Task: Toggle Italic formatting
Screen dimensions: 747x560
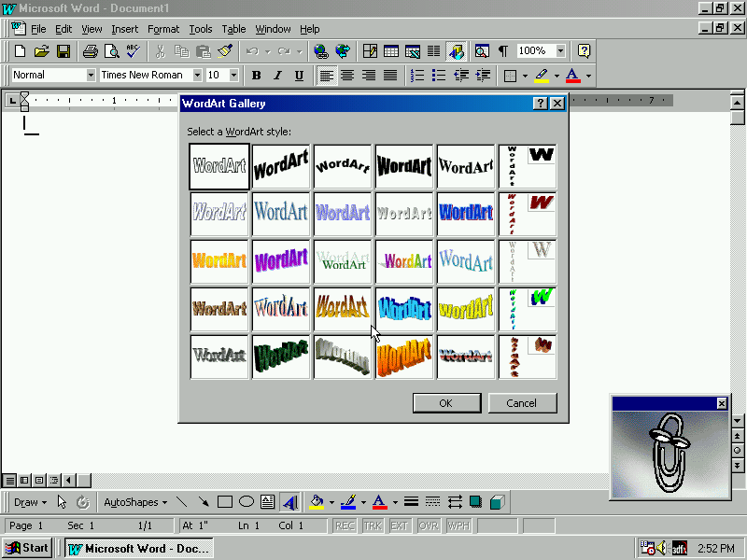Action: pos(277,76)
